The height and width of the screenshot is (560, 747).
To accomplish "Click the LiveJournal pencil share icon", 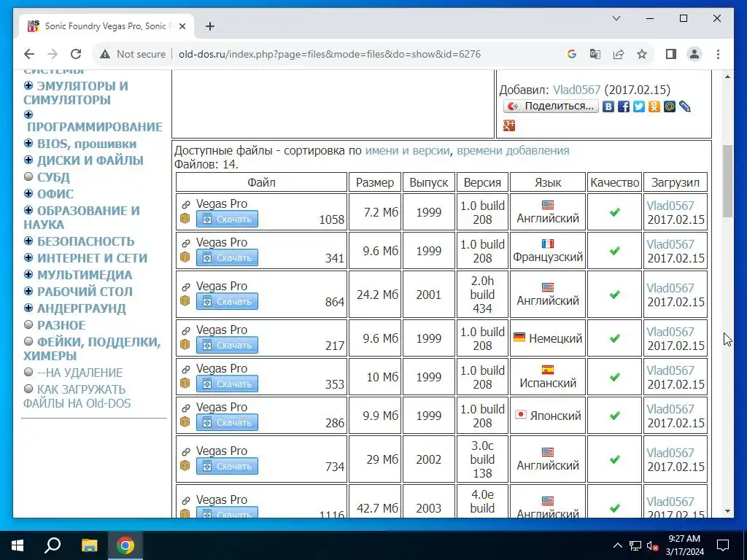I will tap(685, 106).
